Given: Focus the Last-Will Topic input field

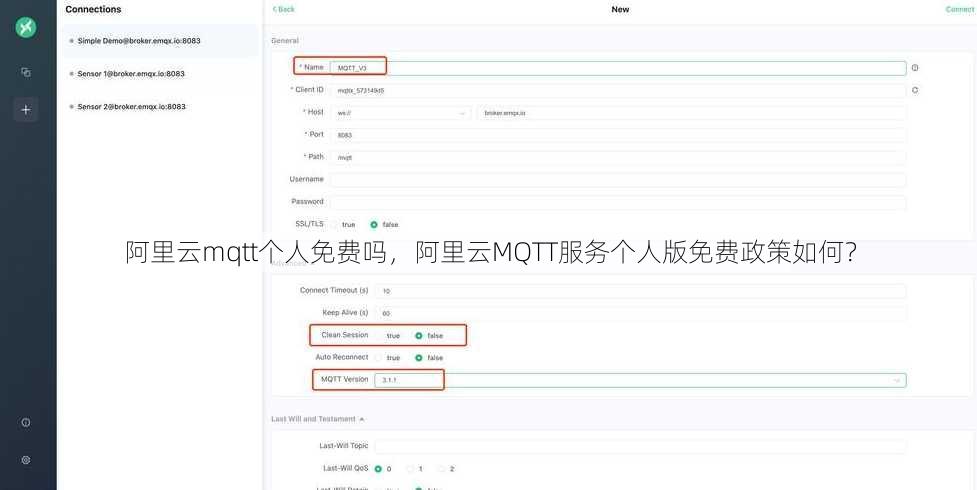Looking at the screenshot, I should [640, 446].
